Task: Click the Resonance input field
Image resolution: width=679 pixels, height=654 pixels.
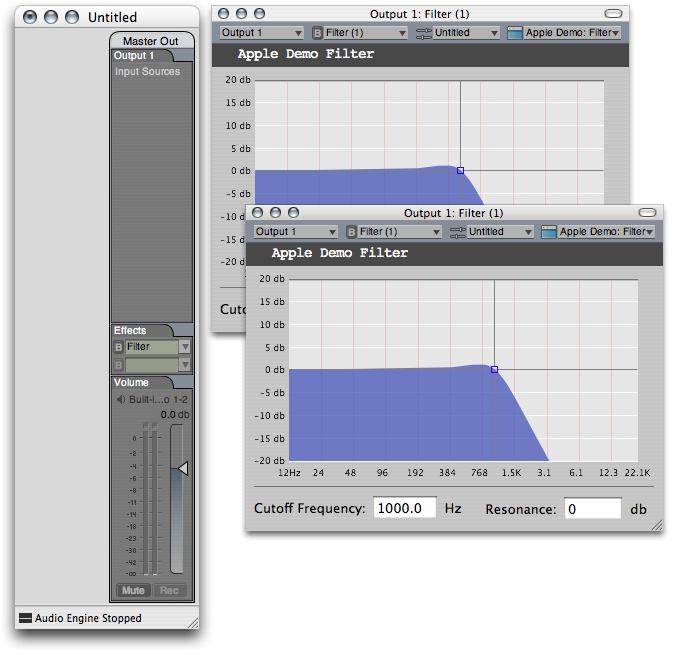Action: point(592,508)
